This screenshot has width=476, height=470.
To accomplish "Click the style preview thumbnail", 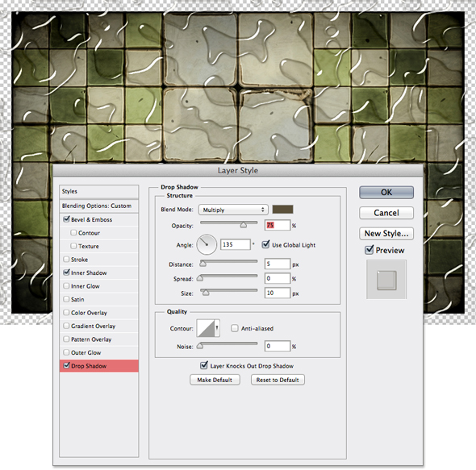I will tap(386, 280).
